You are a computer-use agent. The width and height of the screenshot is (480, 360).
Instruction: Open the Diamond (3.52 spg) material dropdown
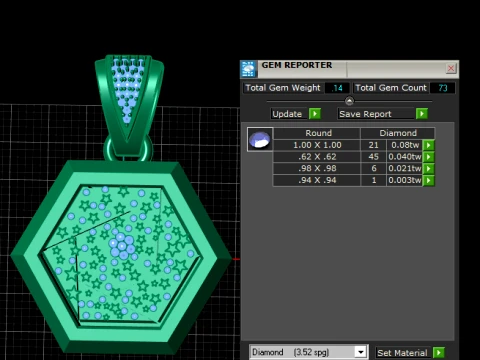(360, 352)
